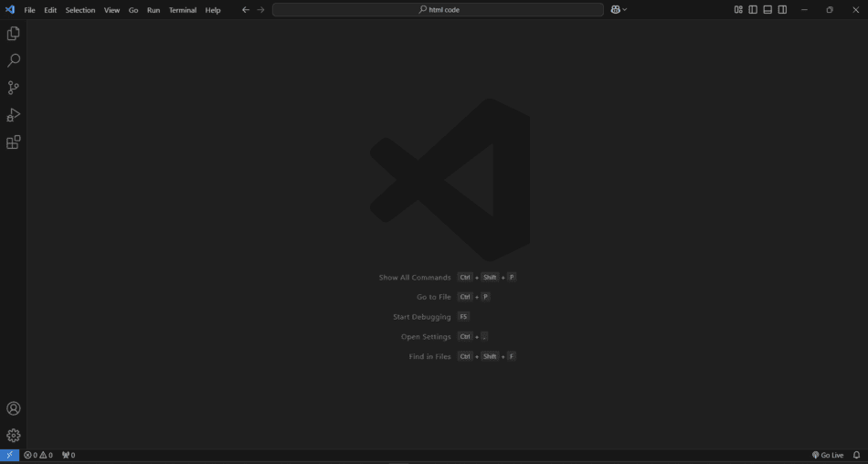Screen dimensions: 868x464
Task: Show errors and warnings count in status bar
Action: click(x=38, y=455)
